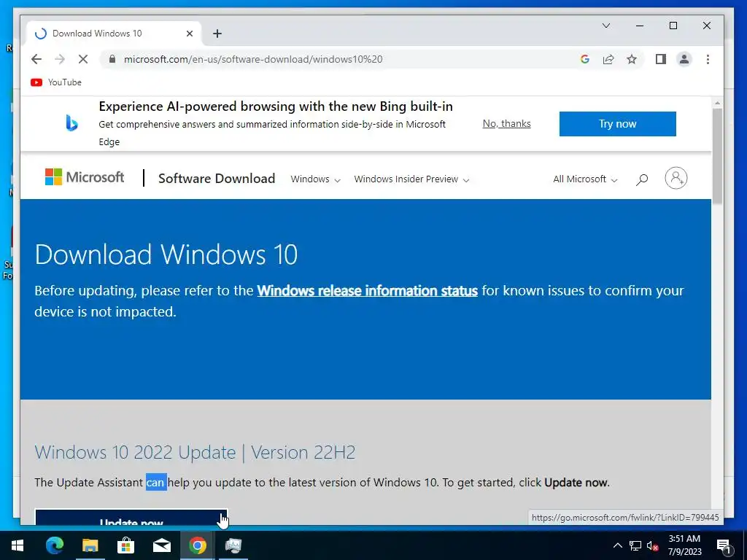The width and height of the screenshot is (747, 560).
Task: Click the highlighted word "can"
Action: [156, 483]
